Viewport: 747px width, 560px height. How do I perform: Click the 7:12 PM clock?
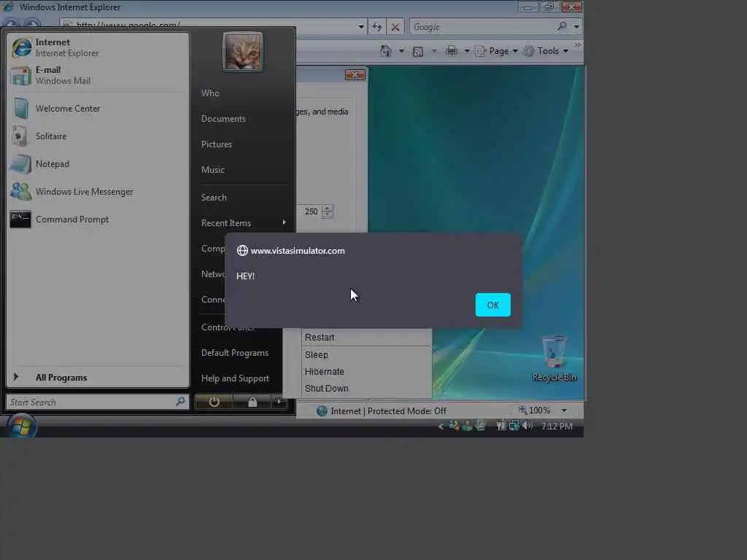point(557,426)
